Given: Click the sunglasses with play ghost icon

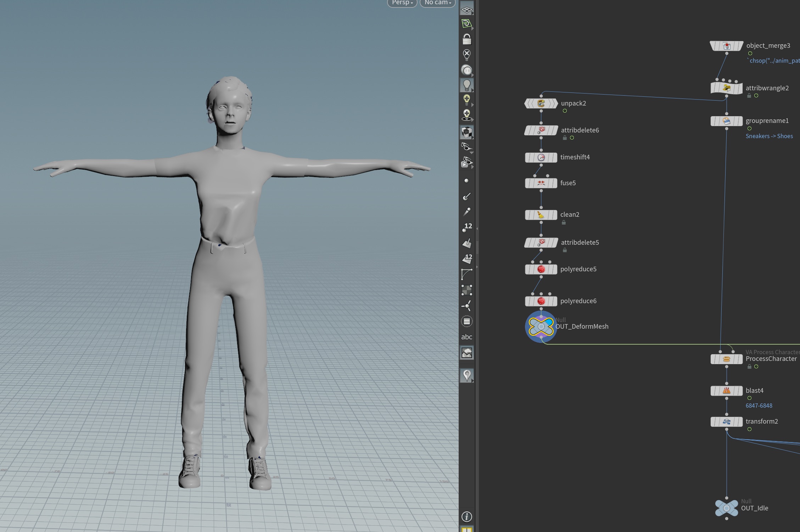Looking at the screenshot, I should tap(467, 162).
